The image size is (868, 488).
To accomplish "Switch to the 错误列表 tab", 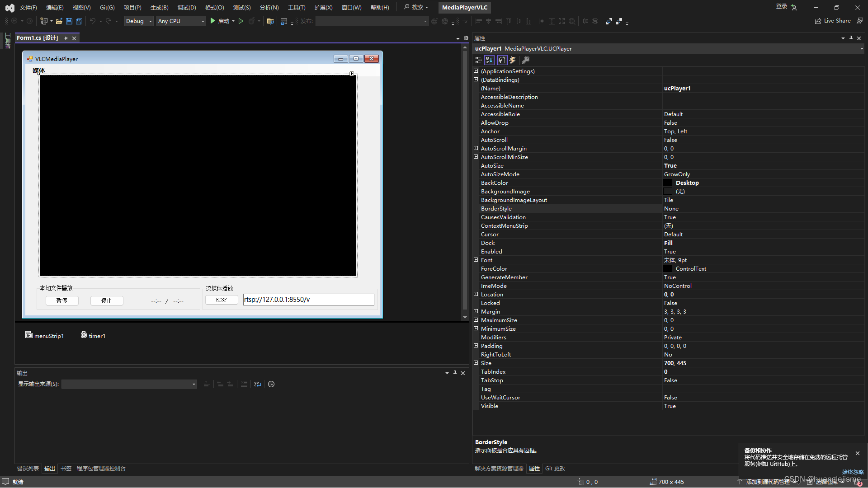I will pos(28,469).
